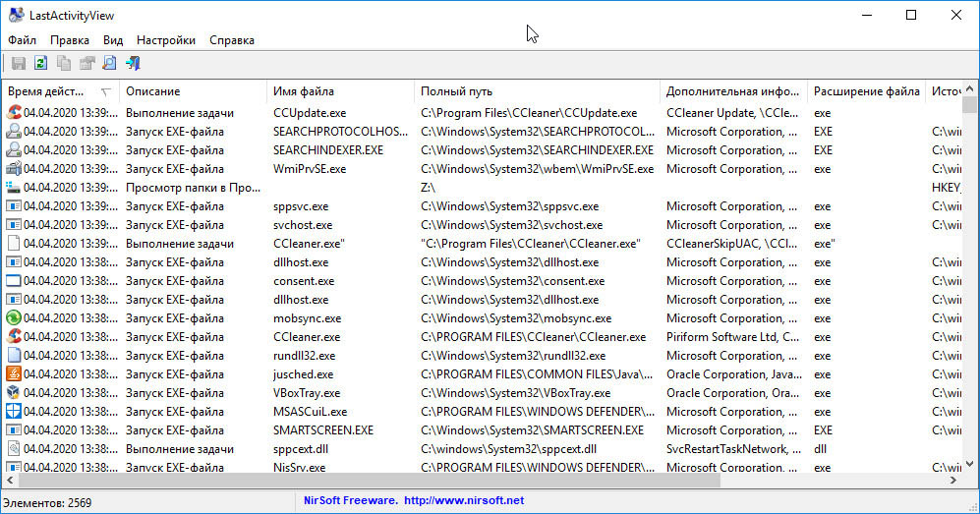Click the horizontal scrollbar right arrow
The image size is (980, 514).
click(x=953, y=481)
